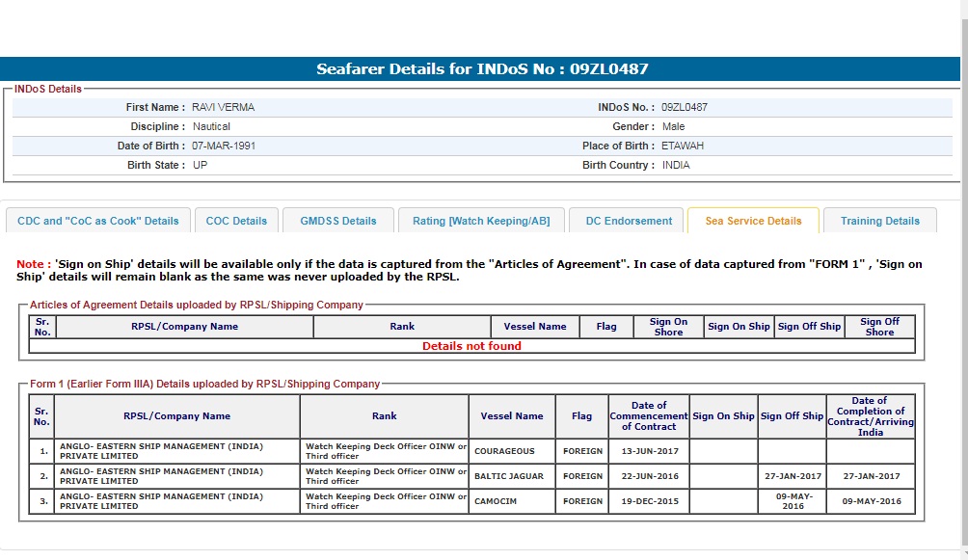Go to the DC Endorsement tab

[629, 221]
